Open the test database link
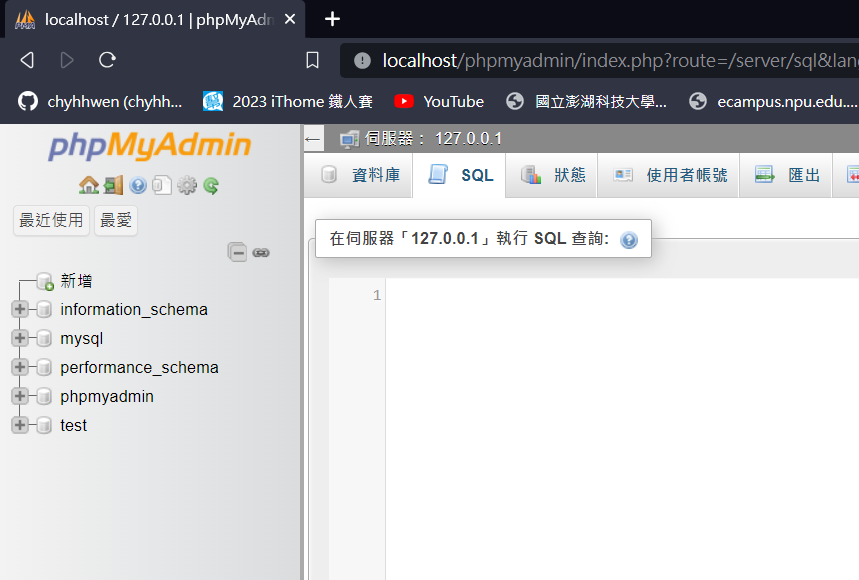The width and height of the screenshot is (859, 580). pos(73,426)
